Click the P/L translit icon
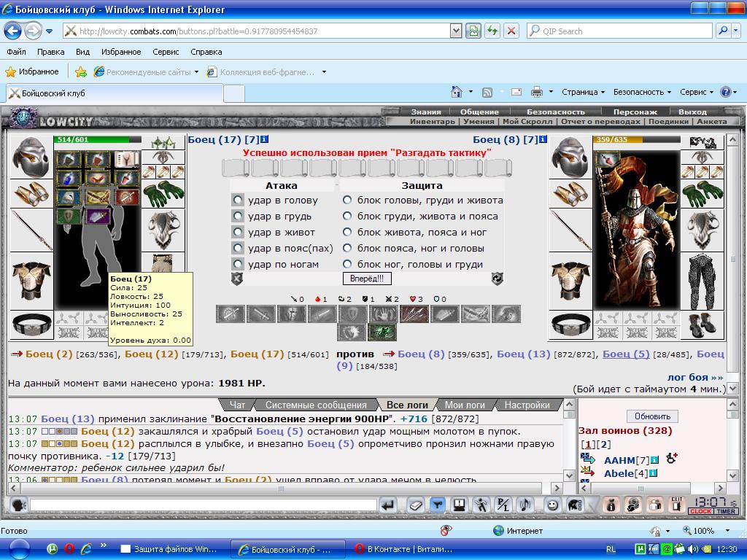Image resolution: width=747 pixels, height=560 pixels. [x=503, y=505]
